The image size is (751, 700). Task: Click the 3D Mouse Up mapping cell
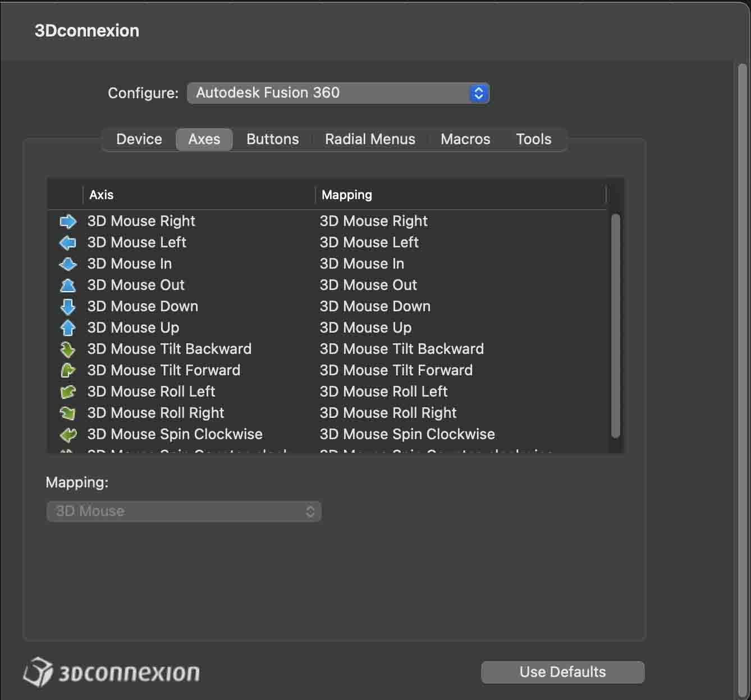coord(366,328)
